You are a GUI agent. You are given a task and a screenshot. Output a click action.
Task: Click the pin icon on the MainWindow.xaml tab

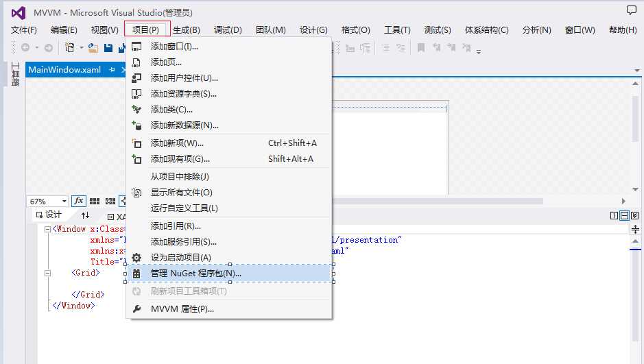112,70
